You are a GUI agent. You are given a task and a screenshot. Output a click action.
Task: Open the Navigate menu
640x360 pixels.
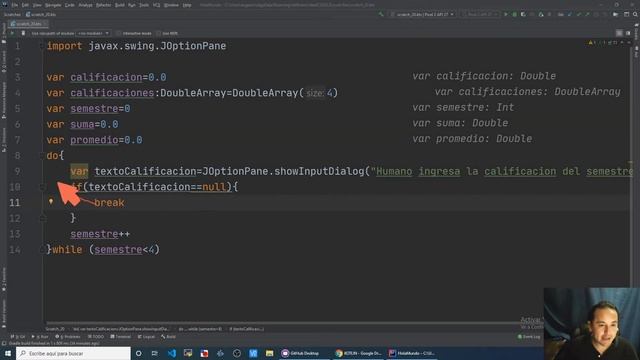coord(53,5)
